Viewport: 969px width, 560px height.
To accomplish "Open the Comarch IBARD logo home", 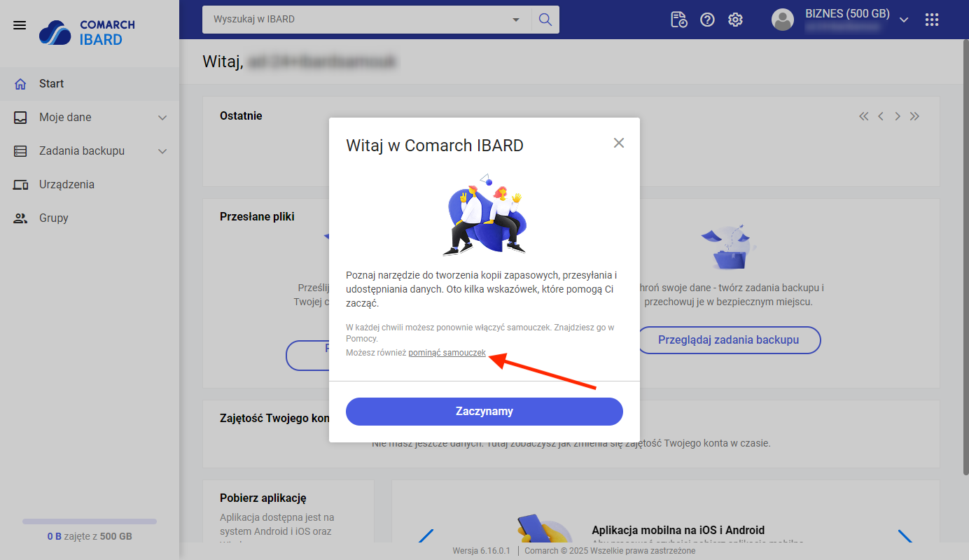I will 87,32.
